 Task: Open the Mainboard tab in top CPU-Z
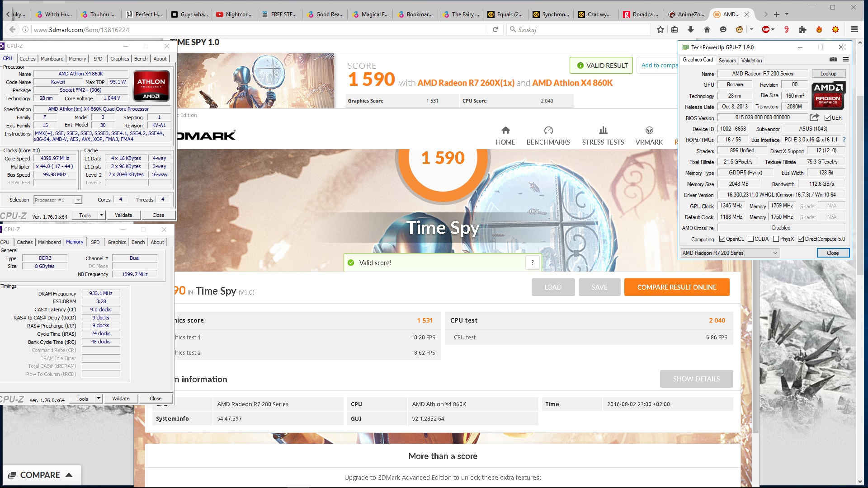point(52,59)
